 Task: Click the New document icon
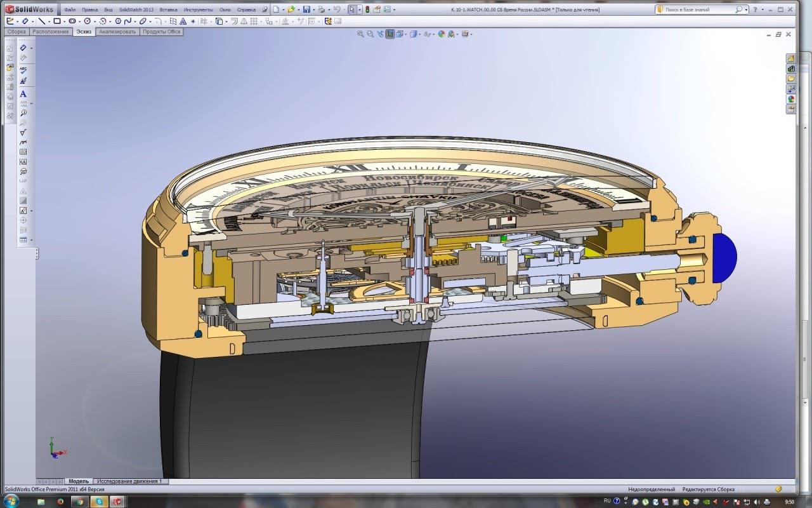coord(276,10)
